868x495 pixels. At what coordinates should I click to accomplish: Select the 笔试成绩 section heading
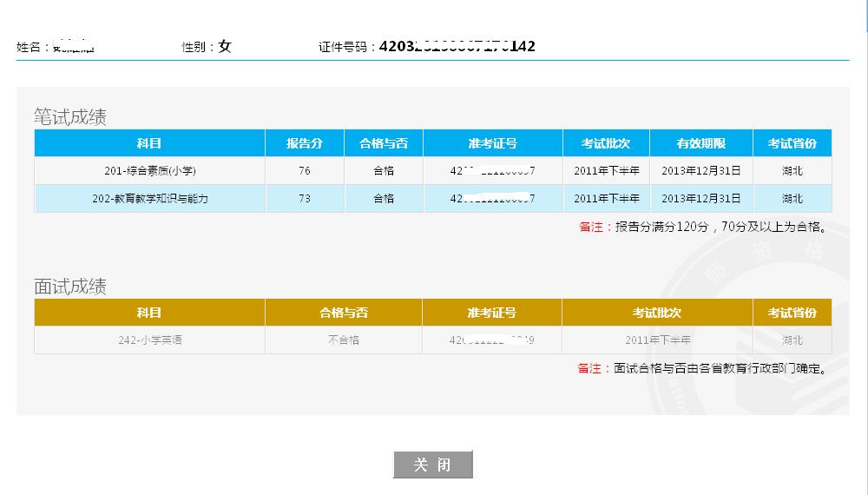(x=70, y=117)
